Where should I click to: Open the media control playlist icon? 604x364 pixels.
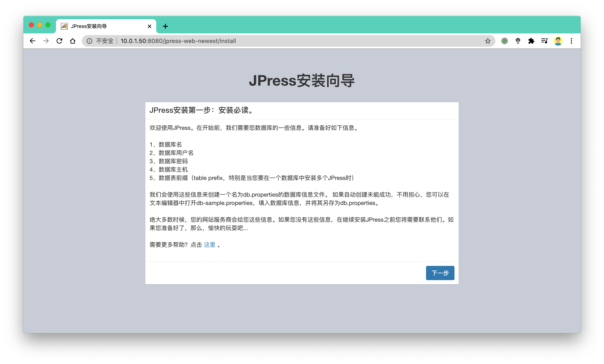(x=544, y=41)
